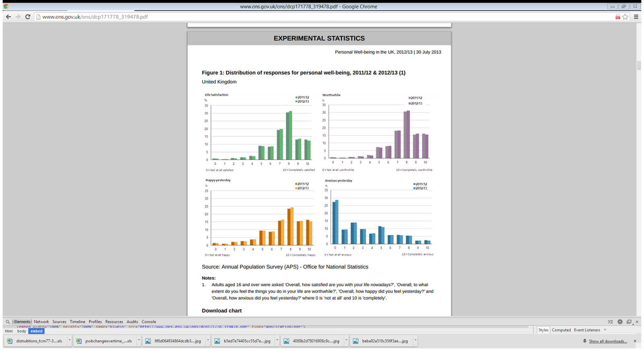Switch to the Network tab

[x=41, y=322]
